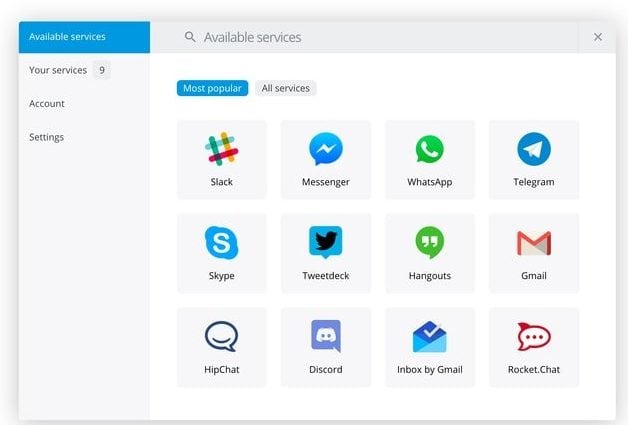Add the Gmail service
This screenshot has width=628, height=425.
(x=534, y=253)
